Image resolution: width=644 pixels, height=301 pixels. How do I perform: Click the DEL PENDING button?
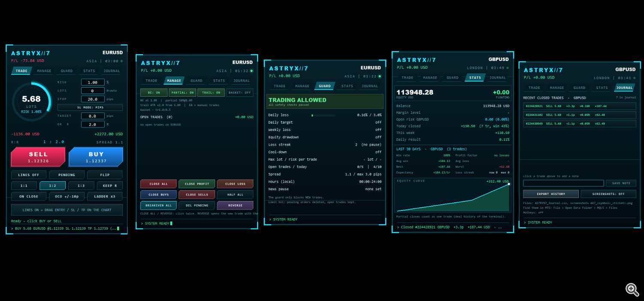click(x=197, y=205)
